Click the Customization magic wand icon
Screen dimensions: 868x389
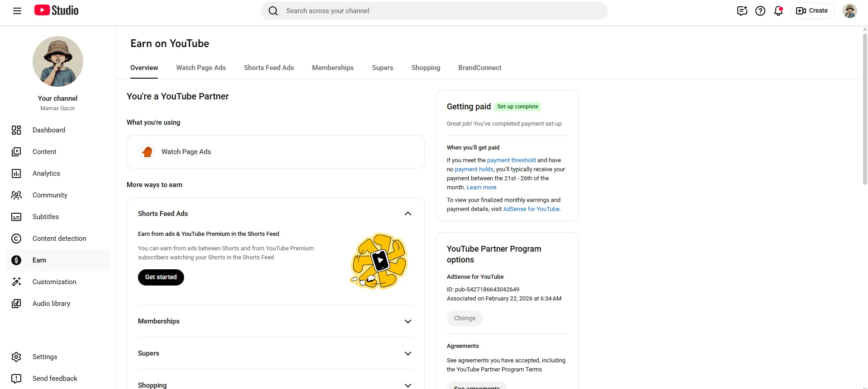16,282
